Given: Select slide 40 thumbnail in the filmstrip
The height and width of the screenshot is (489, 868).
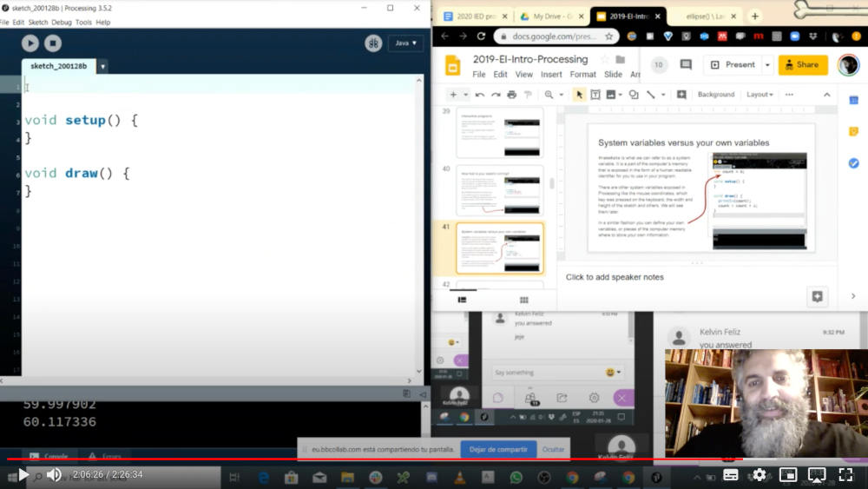Looking at the screenshot, I should tap(499, 190).
